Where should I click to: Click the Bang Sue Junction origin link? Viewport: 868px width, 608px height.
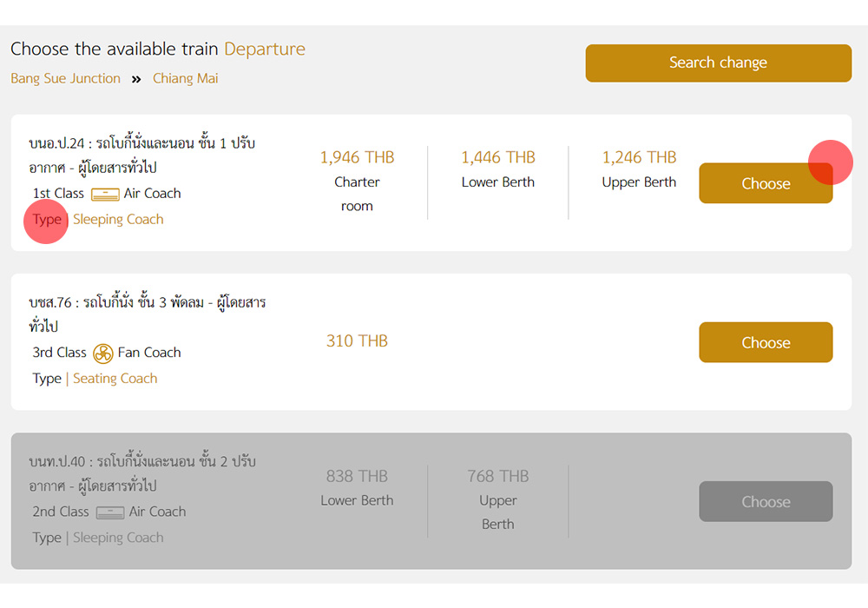pos(65,78)
